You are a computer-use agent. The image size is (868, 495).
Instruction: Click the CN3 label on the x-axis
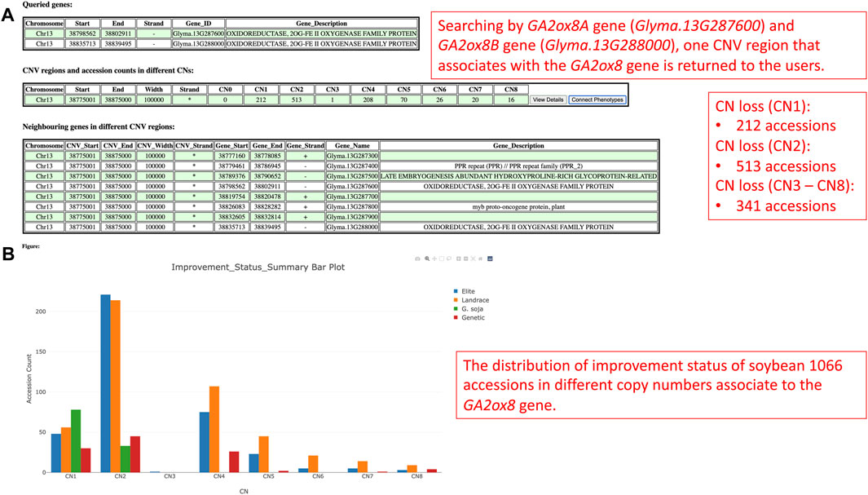tap(170, 477)
